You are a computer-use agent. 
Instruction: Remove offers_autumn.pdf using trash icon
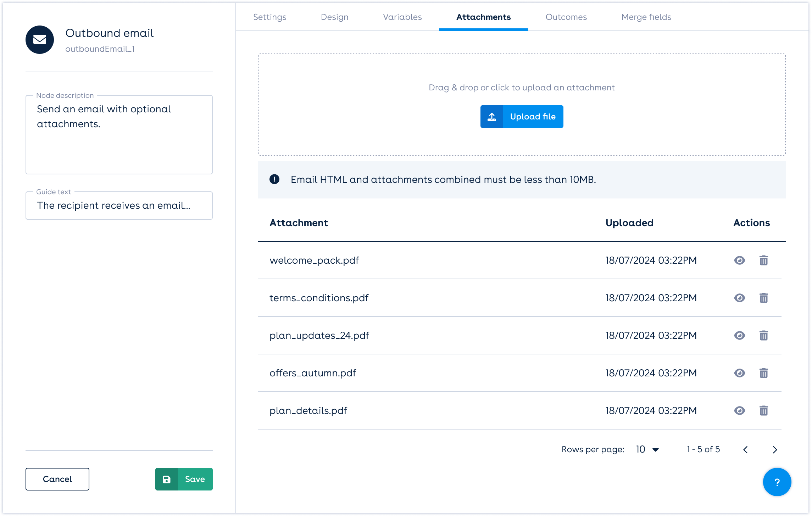point(763,373)
